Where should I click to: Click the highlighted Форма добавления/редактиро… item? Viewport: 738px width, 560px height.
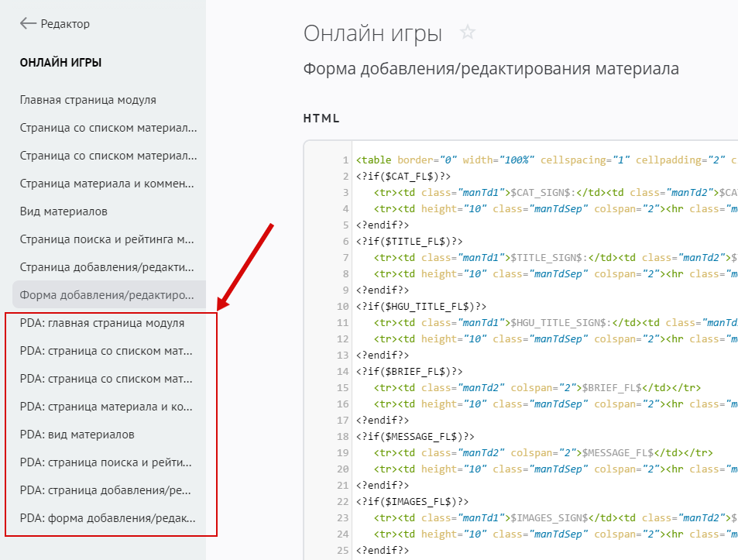(108, 295)
